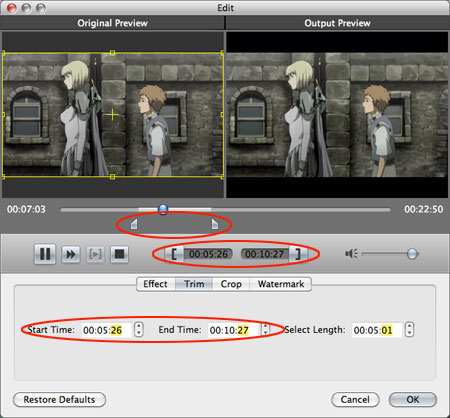Select the right trim marker under timeline
450x418 pixels.
(215, 224)
